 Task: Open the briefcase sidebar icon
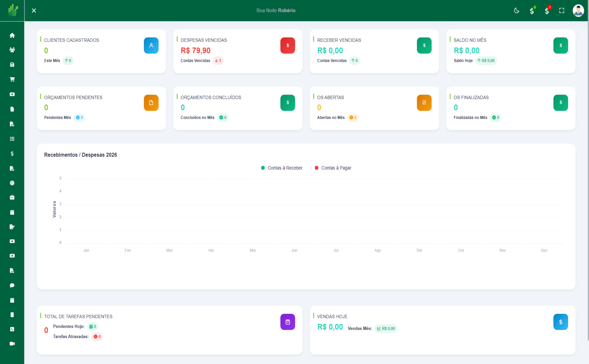click(12, 198)
